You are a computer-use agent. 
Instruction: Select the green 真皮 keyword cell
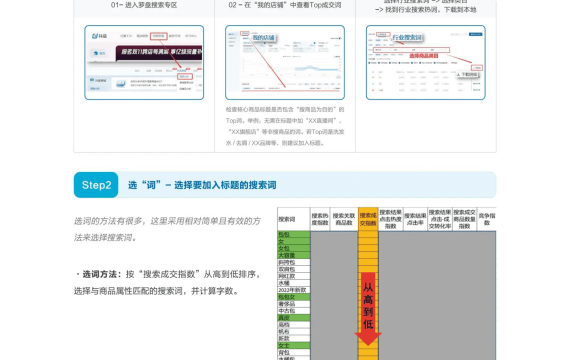click(x=294, y=317)
